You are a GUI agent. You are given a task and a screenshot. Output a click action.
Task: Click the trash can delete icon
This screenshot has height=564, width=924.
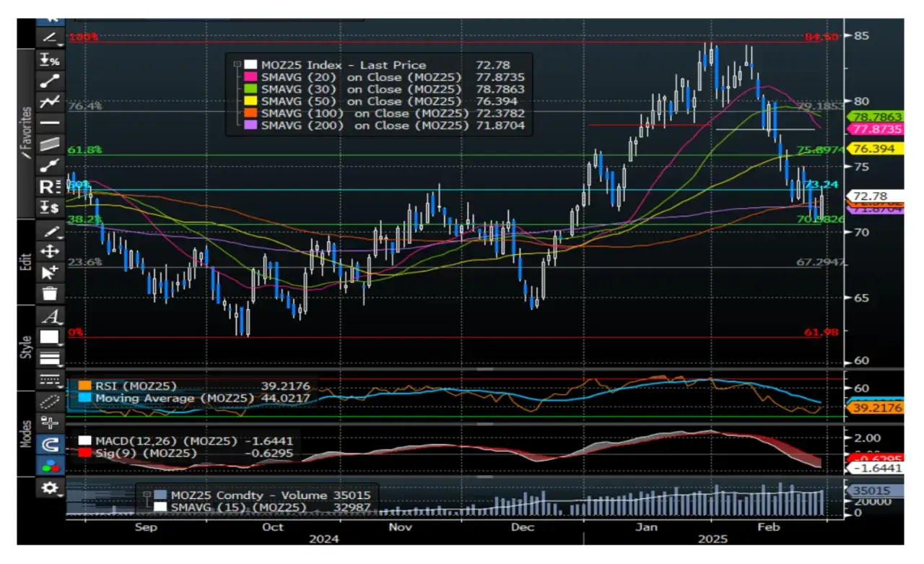coord(50,293)
